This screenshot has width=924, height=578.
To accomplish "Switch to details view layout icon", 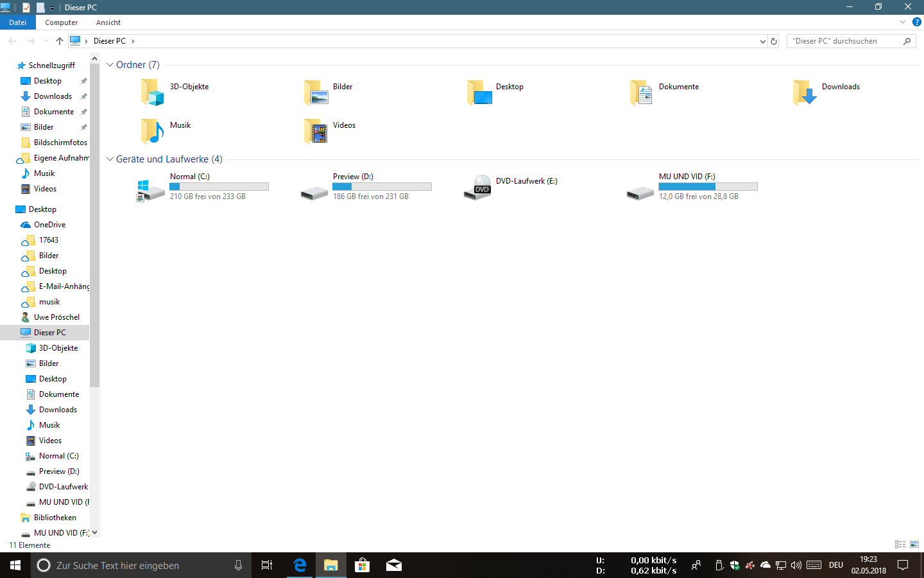I will click(900, 545).
